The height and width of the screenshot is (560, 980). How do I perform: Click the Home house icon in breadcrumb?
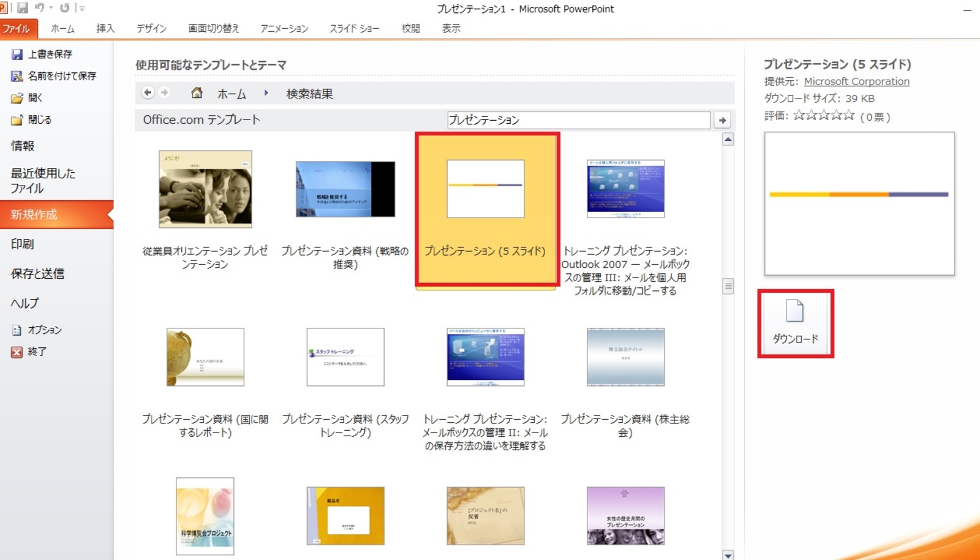(x=197, y=93)
